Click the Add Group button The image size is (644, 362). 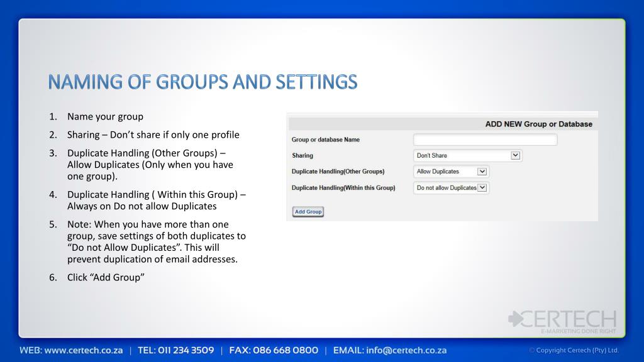click(308, 212)
